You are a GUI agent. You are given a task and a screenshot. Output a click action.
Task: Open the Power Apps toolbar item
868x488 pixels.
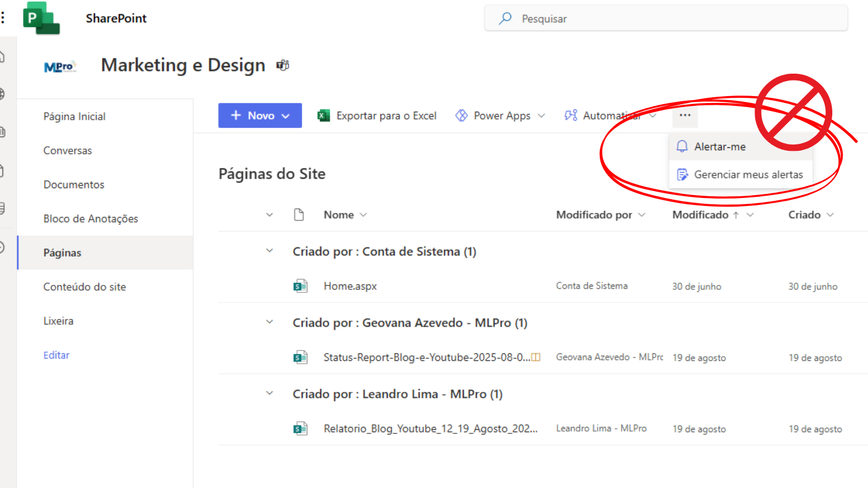click(501, 116)
